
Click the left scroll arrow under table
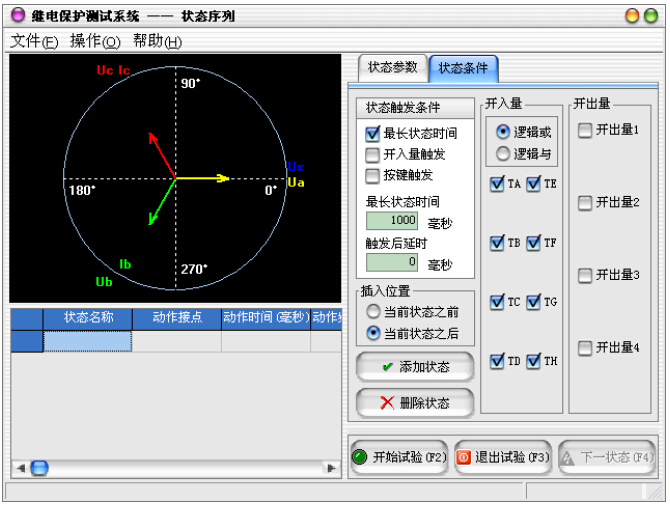click(19, 468)
